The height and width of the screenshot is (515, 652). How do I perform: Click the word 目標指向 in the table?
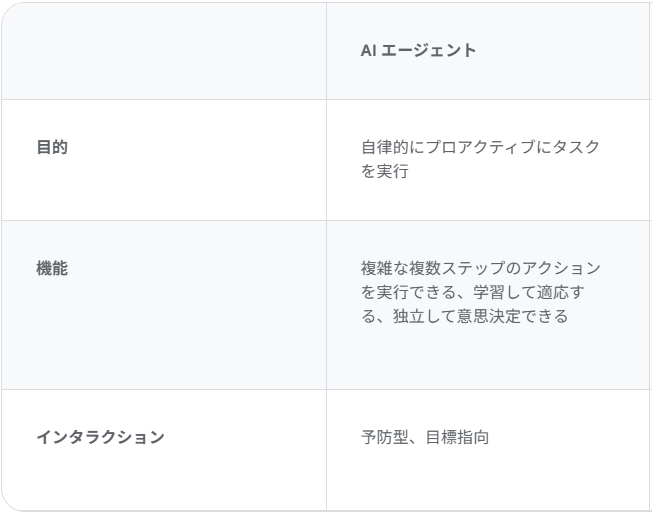pyautogui.click(x=457, y=437)
